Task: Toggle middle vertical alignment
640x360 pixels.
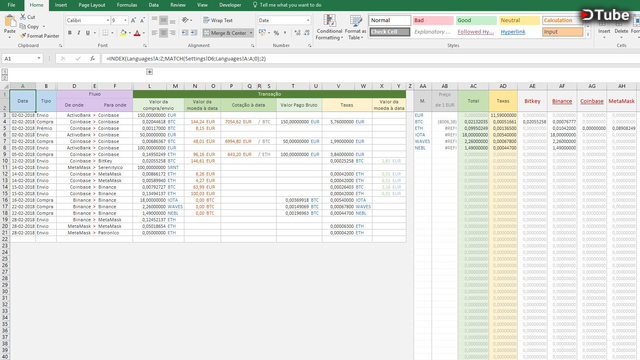Action: (x=163, y=20)
